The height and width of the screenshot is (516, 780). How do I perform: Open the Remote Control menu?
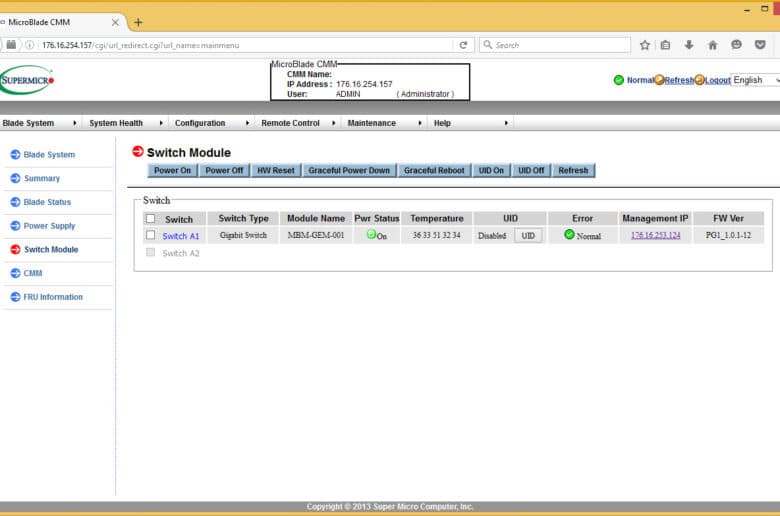pyautogui.click(x=291, y=123)
